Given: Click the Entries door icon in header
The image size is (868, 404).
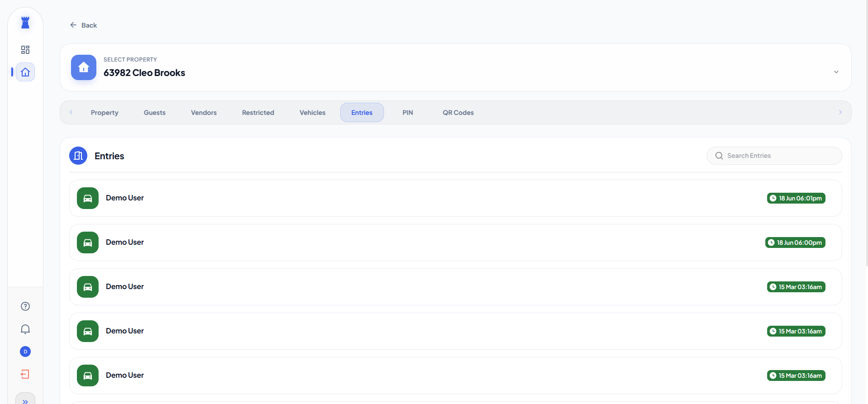Looking at the screenshot, I should click(78, 156).
